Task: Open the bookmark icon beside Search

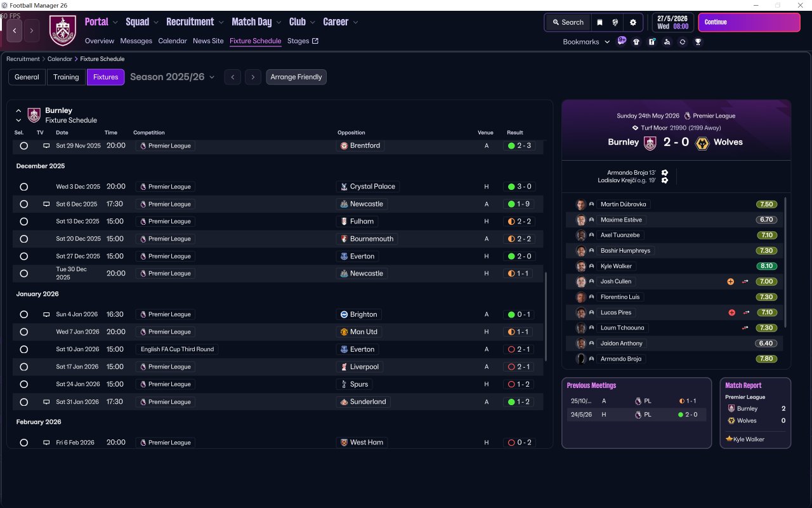Action: (599, 22)
